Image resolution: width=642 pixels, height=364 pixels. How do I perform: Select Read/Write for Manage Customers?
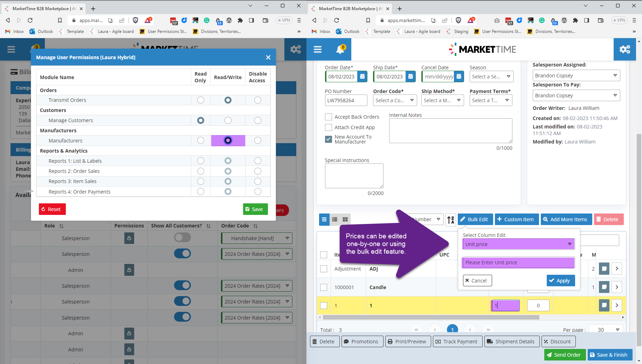pos(228,120)
